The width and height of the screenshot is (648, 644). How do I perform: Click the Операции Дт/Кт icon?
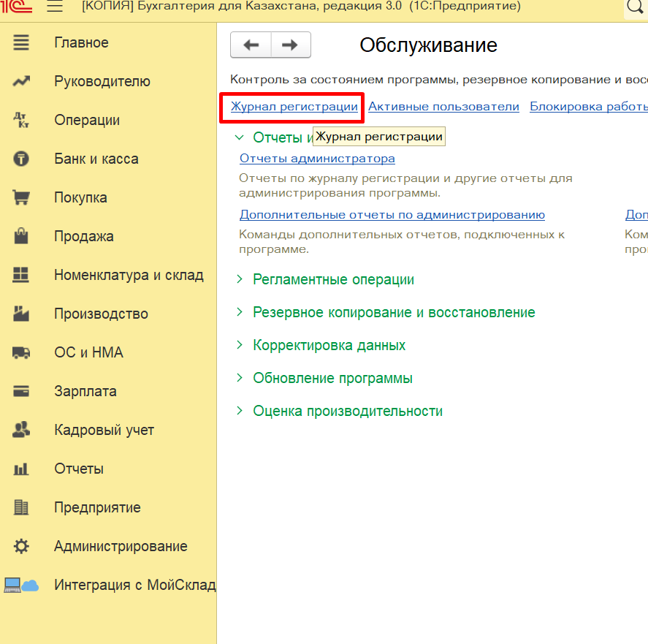tap(21, 120)
